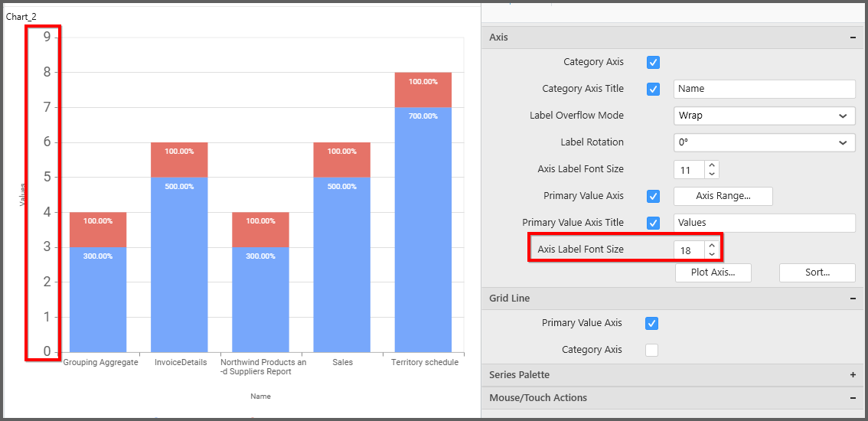Screen dimensions: 868x421
Task: Decrease the font size 18 stepper value
Action: (x=712, y=254)
